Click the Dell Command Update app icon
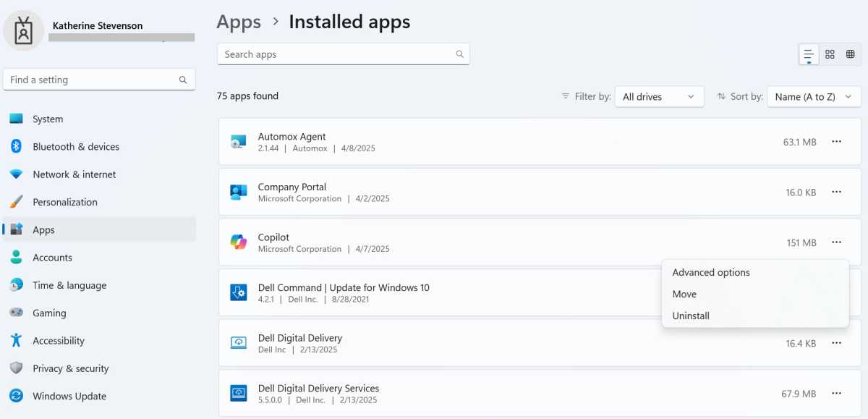 (x=238, y=293)
